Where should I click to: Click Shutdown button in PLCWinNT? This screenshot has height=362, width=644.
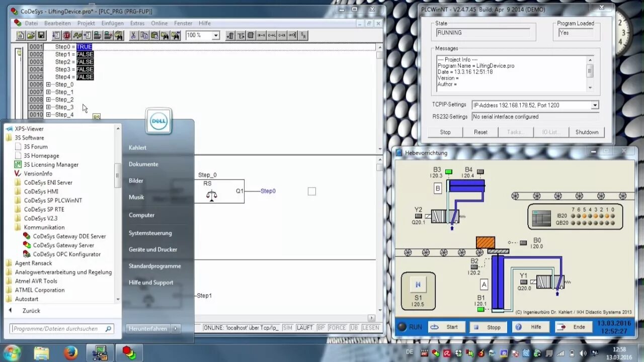(587, 132)
